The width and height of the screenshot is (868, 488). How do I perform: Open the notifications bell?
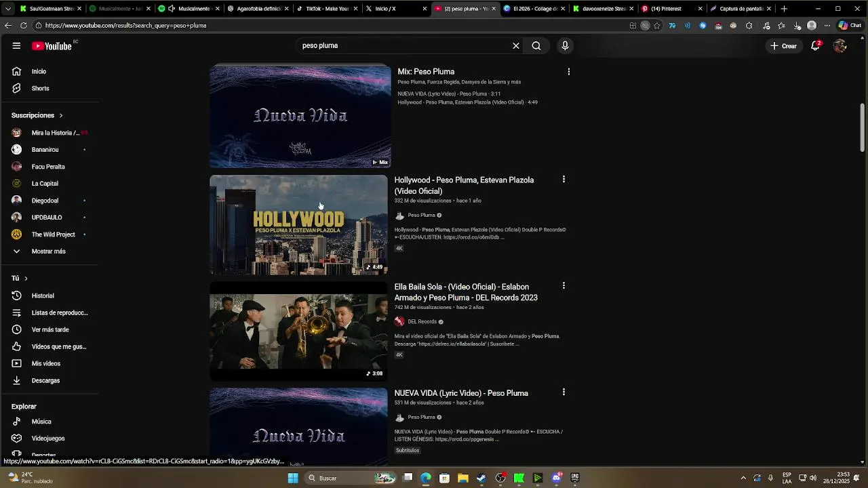[x=816, y=46]
